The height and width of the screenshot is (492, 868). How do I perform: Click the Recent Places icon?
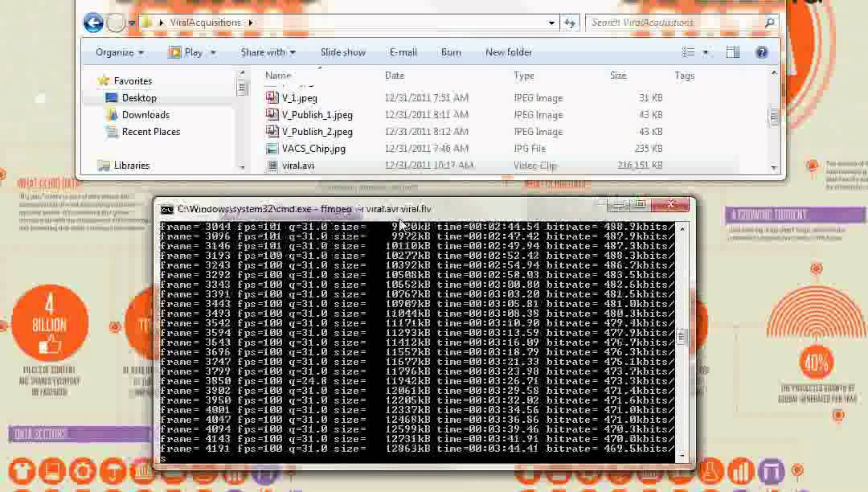pos(112,132)
